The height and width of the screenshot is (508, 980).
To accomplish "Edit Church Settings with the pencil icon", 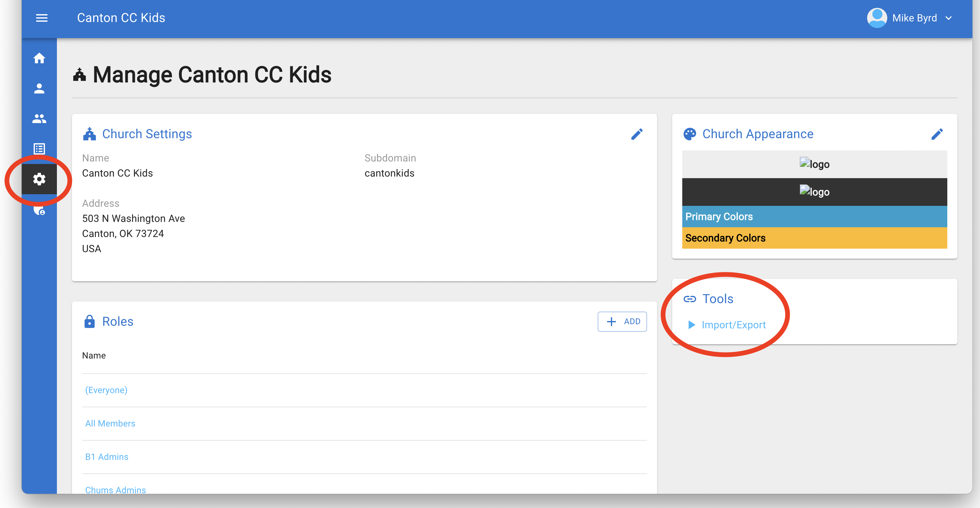I will 638,134.
